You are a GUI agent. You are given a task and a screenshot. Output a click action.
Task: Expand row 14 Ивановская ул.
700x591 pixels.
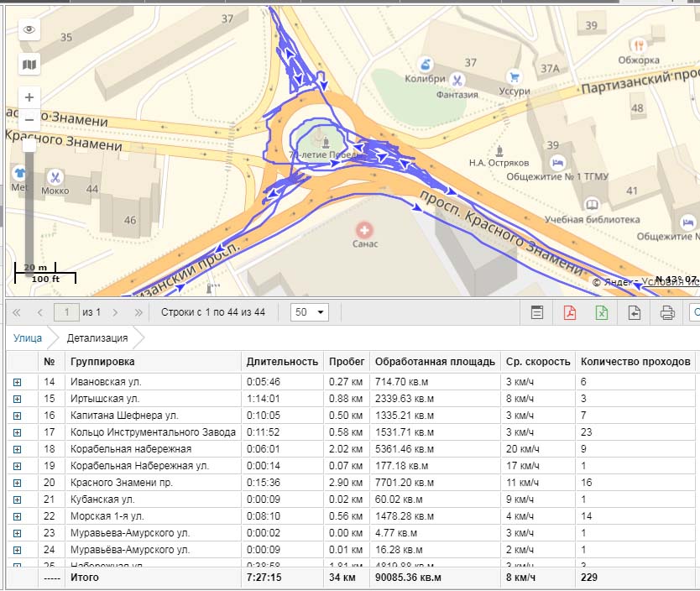click(16, 382)
